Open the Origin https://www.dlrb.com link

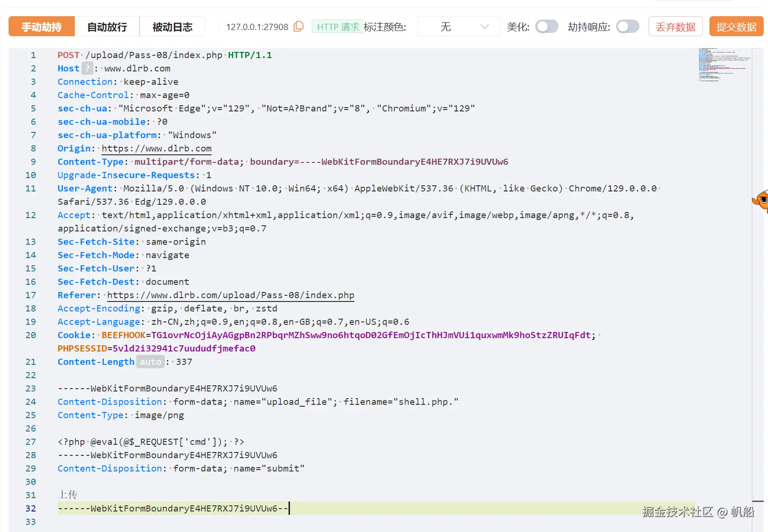157,149
